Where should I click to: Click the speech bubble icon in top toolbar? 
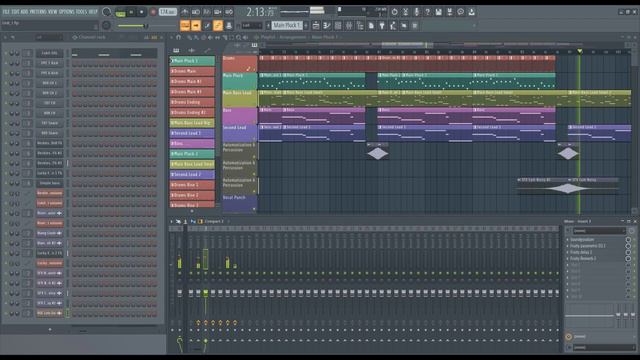[x=460, y=12]
